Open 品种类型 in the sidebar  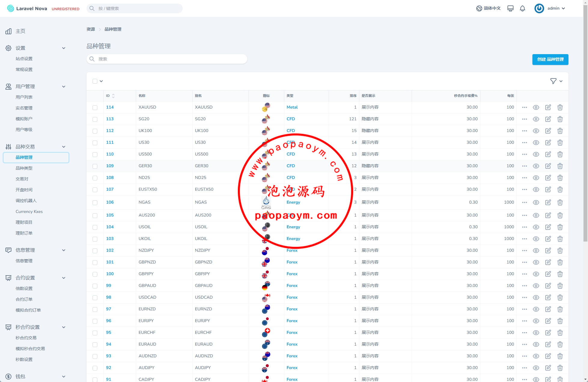[24, 168]
